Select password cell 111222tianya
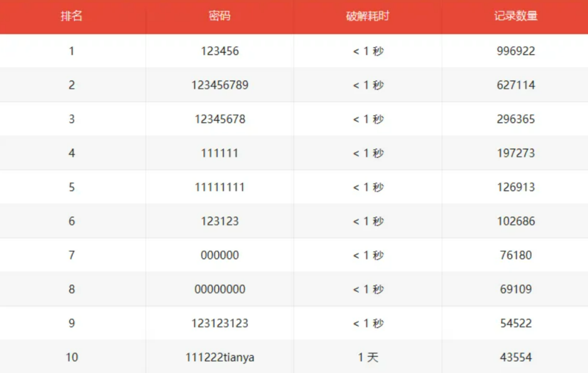 pyautogui.click(x=220, y=357)
